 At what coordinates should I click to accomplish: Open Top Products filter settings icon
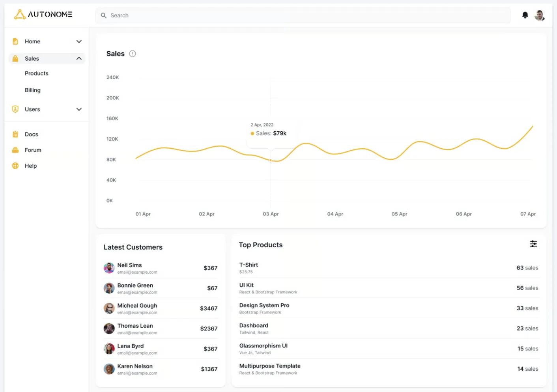point(533,244)
